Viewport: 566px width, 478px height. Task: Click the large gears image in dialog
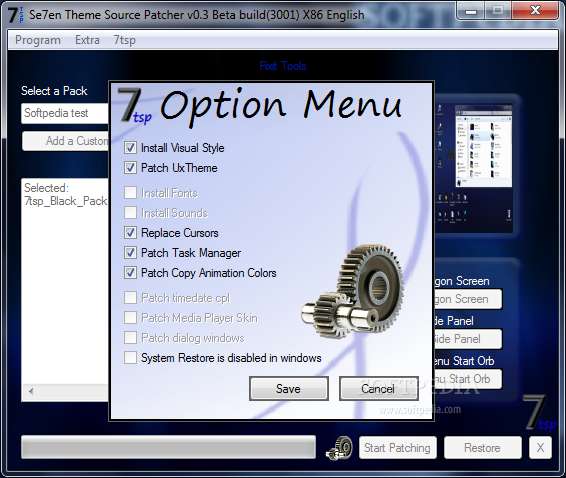tap(353, 292)
